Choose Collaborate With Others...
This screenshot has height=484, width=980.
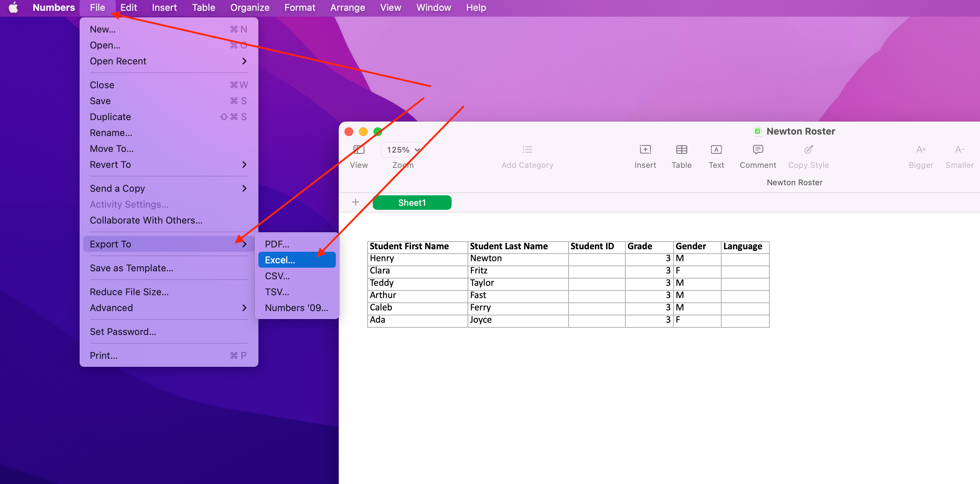point(169,221)
